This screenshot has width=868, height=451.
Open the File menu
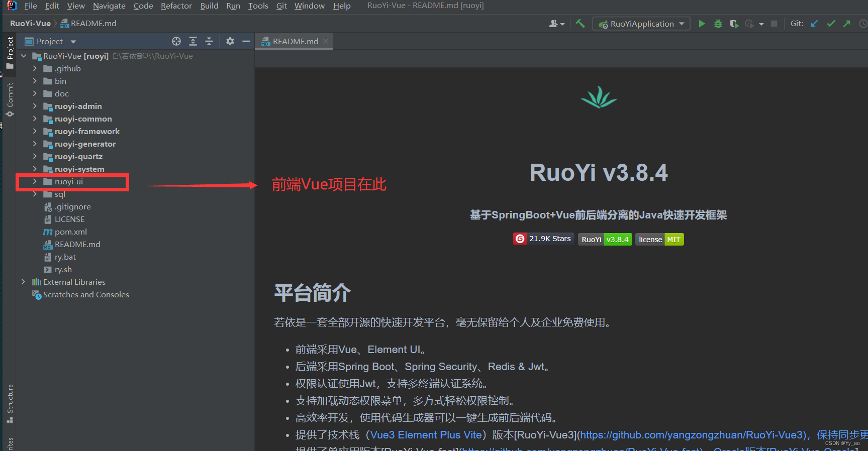pos(31,6)
